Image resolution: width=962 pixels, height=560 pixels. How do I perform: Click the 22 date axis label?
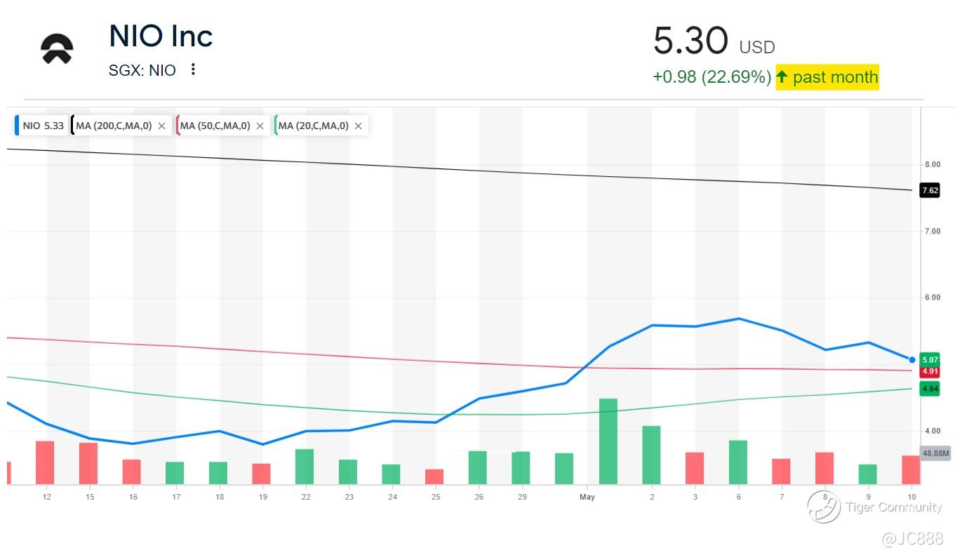tap(306, 497)
